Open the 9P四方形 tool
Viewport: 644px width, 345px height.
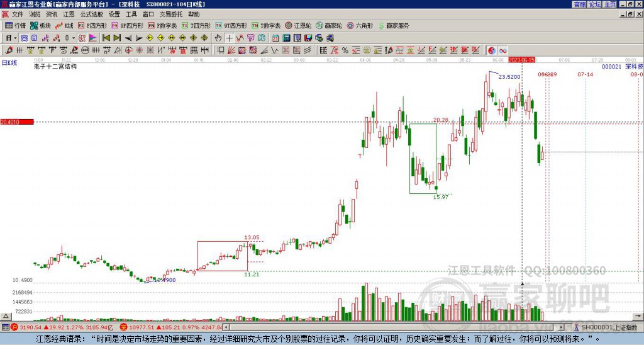tap(127, 25)
